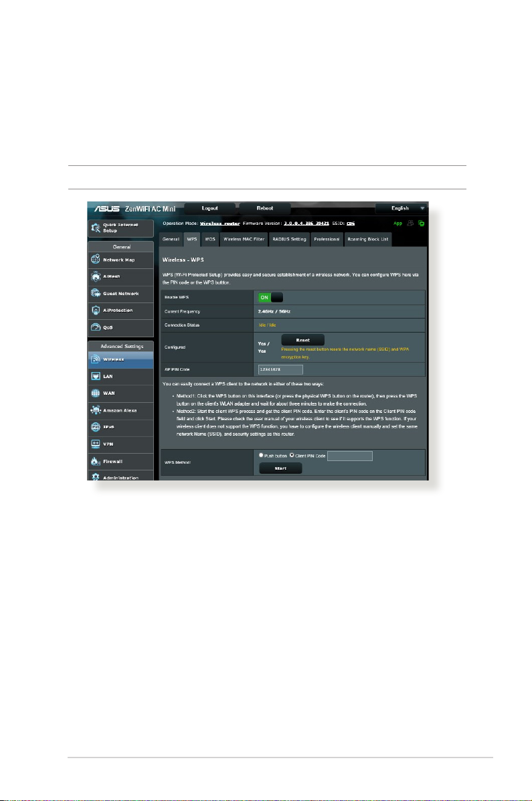Click the Advanced Settings section header
This screenshot has width=532, height=801.
122,347
